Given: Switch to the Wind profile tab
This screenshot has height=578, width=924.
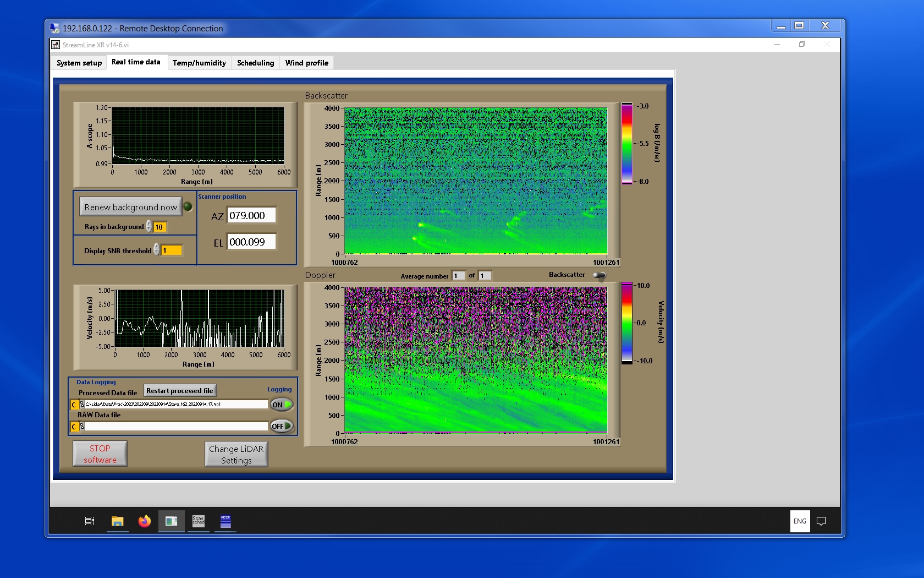Looking at the screenshot, I should [x=306, y=63].
